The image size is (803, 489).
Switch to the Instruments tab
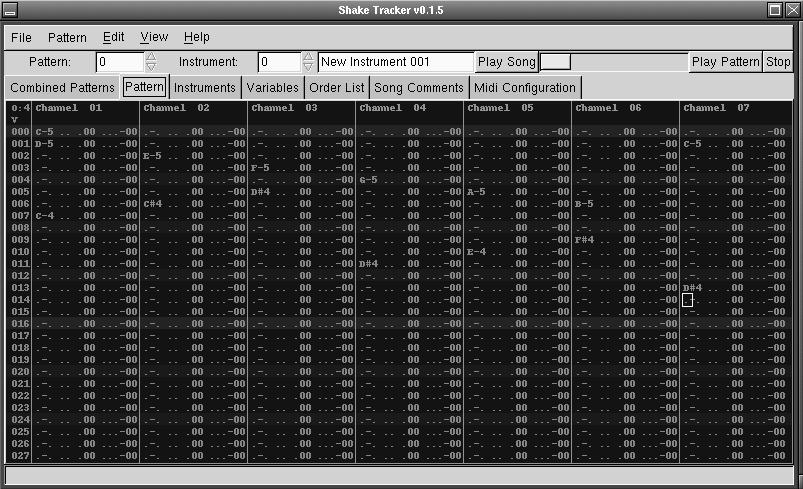click(x=204, y=88)
